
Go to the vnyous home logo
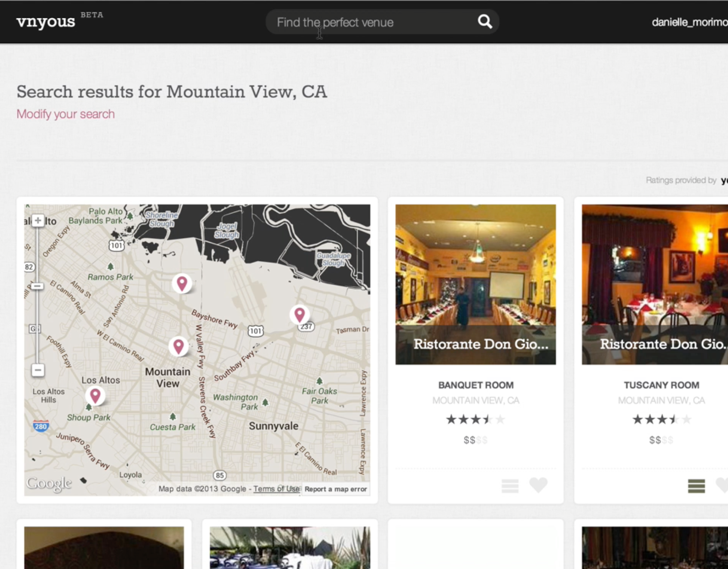[x=46, y=22]
